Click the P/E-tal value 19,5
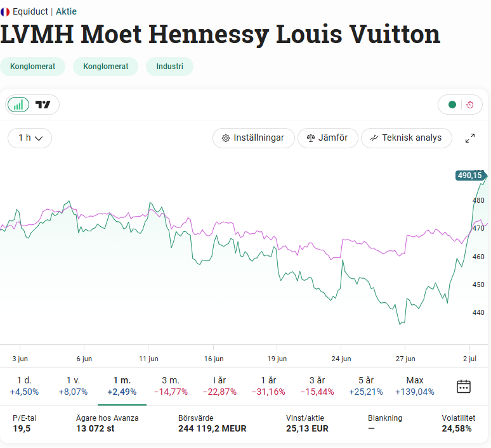Image resolution: width=491 pixels, height=448 pixels. coord(22,428)
